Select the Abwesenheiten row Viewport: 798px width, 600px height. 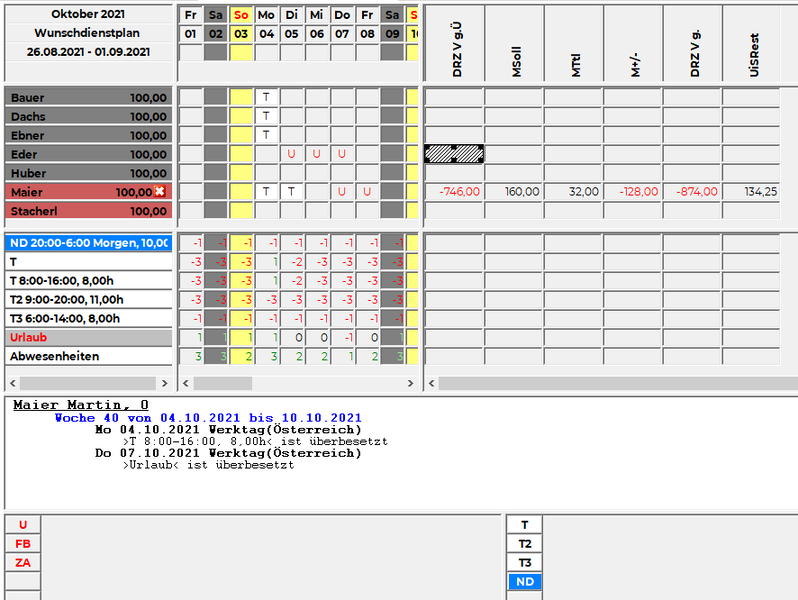pyautogui.click(x=88, y=357)
